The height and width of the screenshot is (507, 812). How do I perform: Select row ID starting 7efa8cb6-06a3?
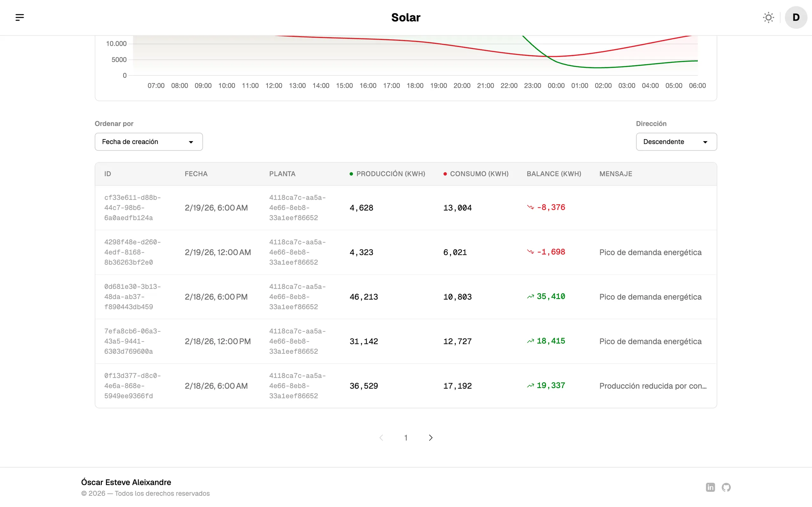[133, 341]
